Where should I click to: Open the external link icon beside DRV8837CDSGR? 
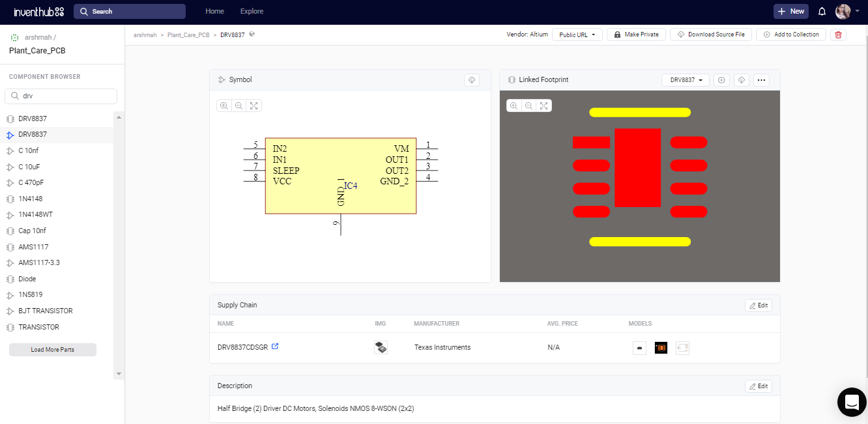[x=275, y=346]
